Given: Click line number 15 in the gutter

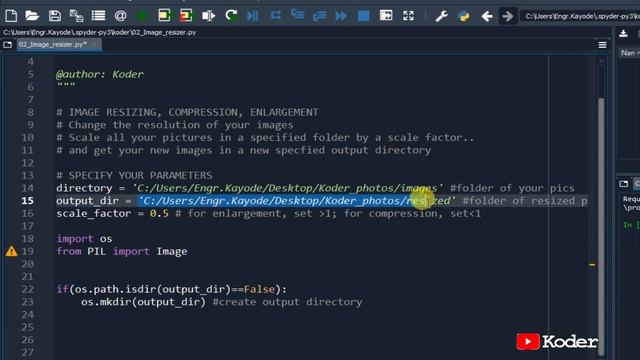Looking at the screenshot, I should [x=27, y=200].
